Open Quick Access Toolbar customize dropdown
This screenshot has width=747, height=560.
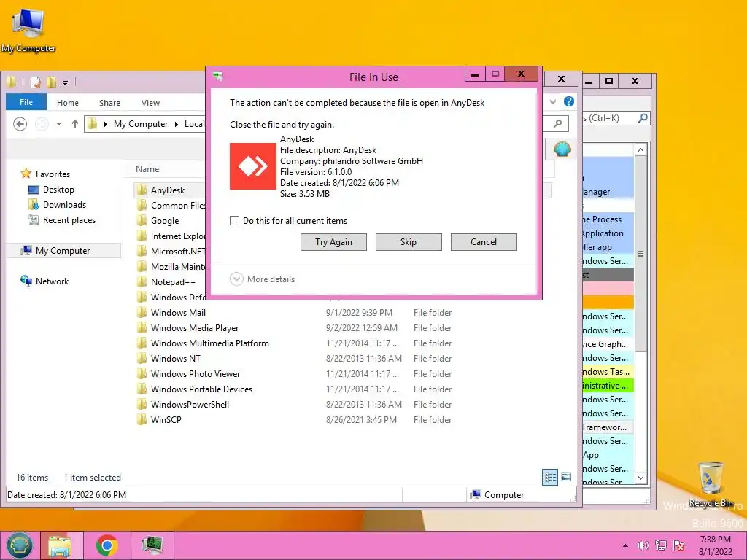(65, 83)
